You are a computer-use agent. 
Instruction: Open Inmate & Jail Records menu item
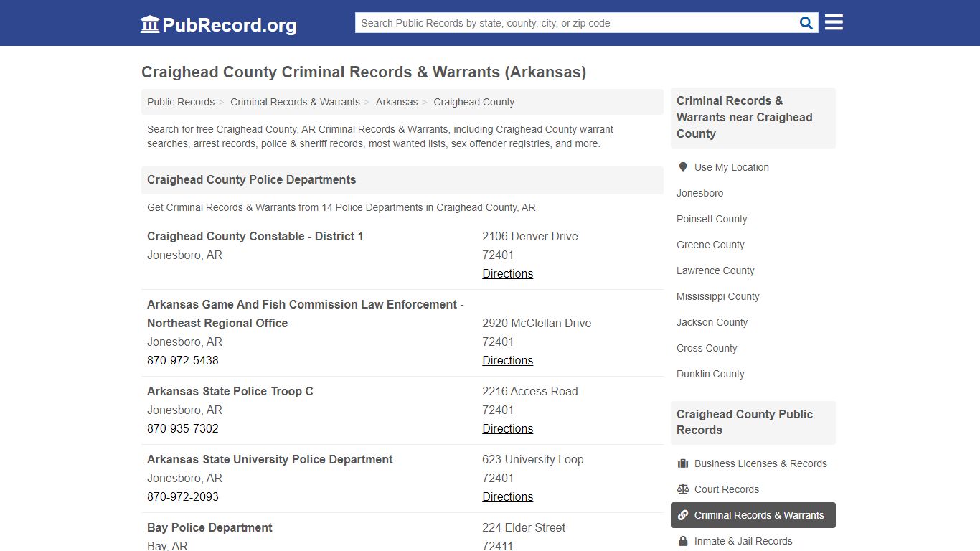point(753,541)
